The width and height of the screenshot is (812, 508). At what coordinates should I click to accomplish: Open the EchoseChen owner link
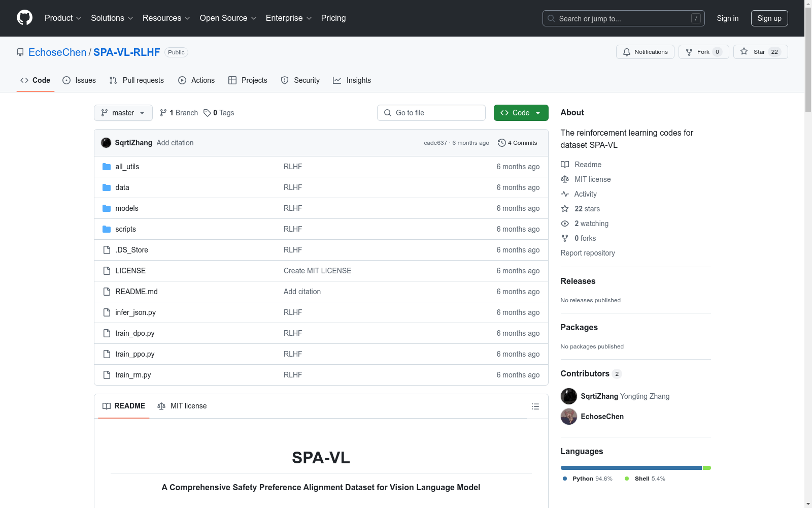[57, 52]
